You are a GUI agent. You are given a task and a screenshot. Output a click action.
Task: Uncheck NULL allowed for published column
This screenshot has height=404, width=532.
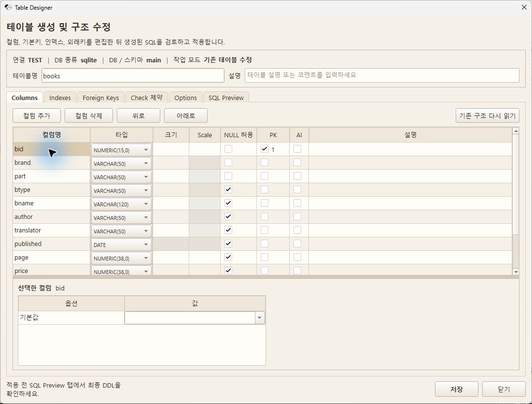pyautogui.click(x=228, y=244)
